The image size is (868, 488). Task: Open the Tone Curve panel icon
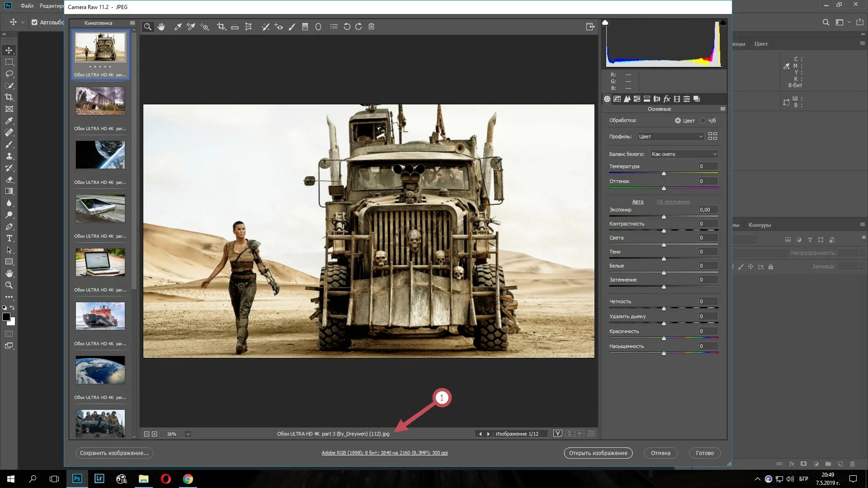pos(617,99)
